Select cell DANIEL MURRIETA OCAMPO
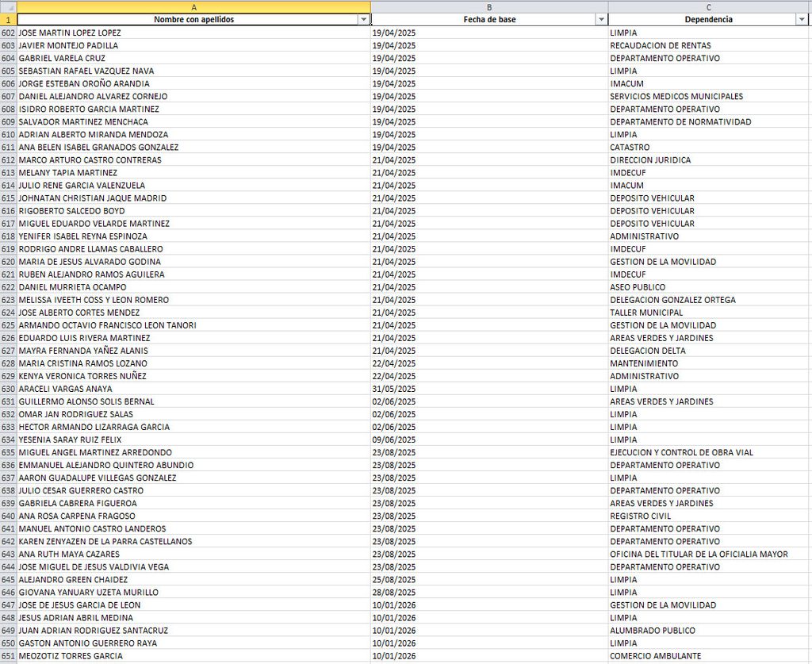The width and height of the screenshot is (812, 664). coord(193,287)
